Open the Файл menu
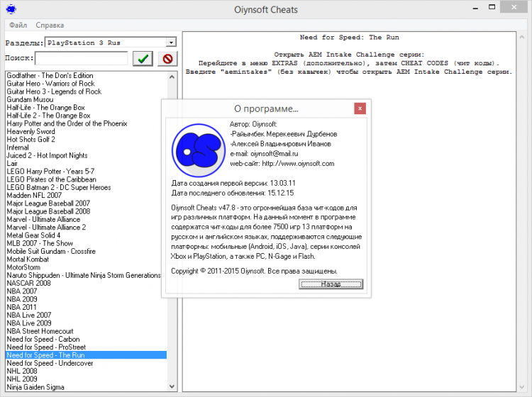 point(18,25)
